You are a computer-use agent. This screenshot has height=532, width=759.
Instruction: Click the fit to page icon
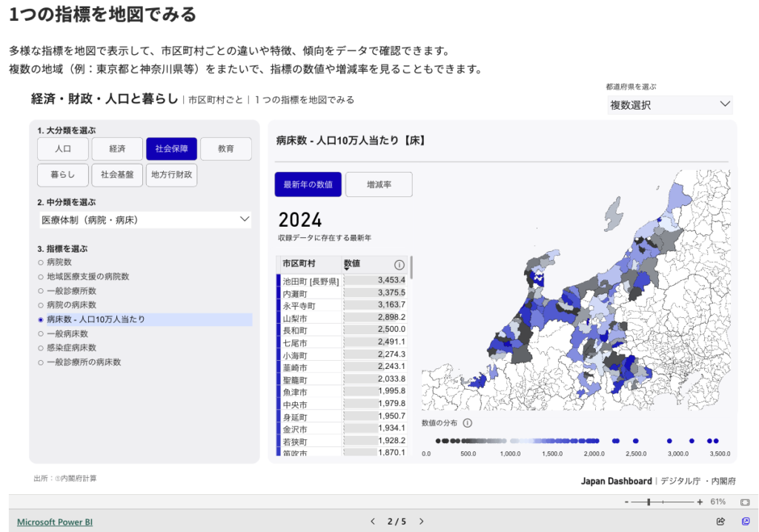tap(745, 502)
